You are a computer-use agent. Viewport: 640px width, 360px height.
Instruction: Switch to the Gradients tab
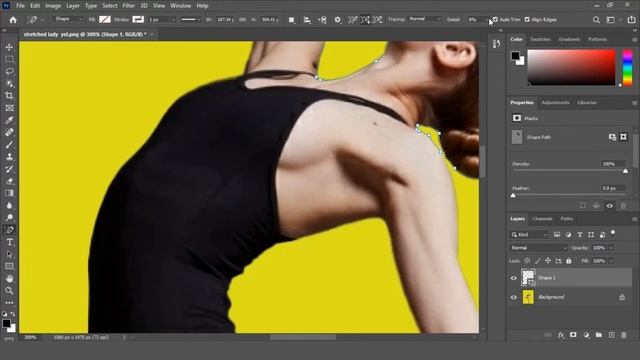569,39
